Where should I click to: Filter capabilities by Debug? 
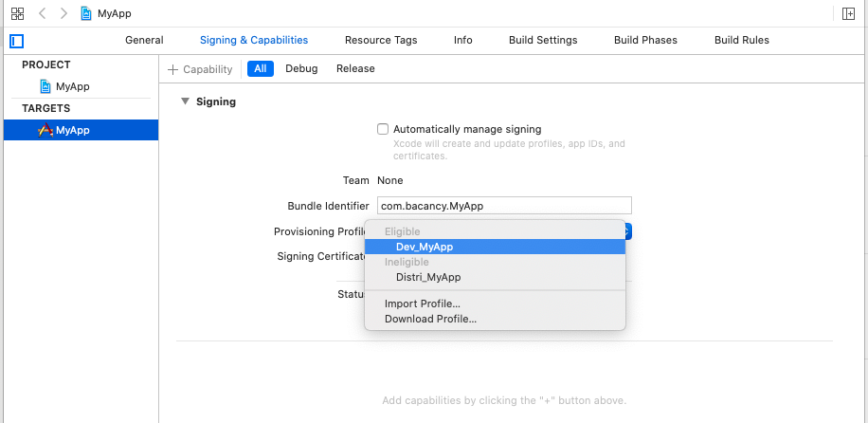(301, 68)
